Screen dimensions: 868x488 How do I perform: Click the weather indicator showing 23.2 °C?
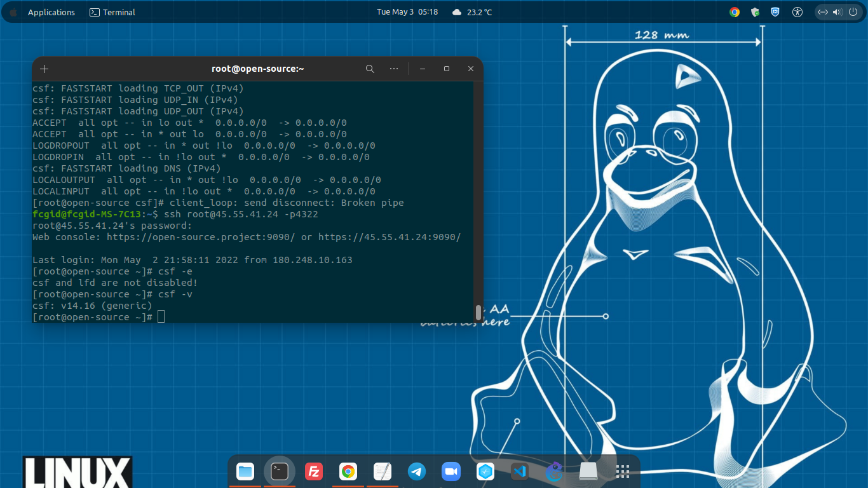click(472, 12)
